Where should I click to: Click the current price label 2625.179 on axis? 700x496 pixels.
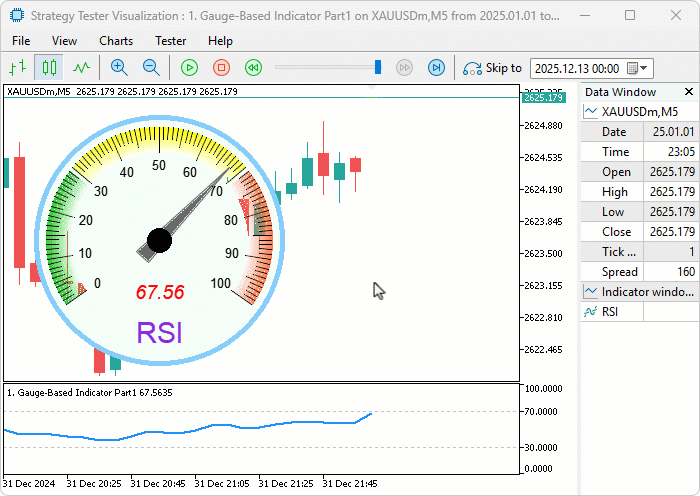543,97
